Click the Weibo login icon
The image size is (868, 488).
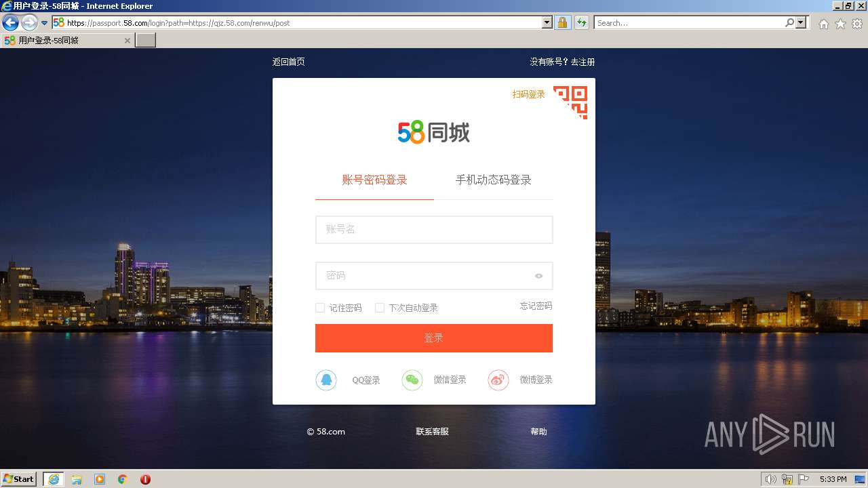tap(498, 380)
